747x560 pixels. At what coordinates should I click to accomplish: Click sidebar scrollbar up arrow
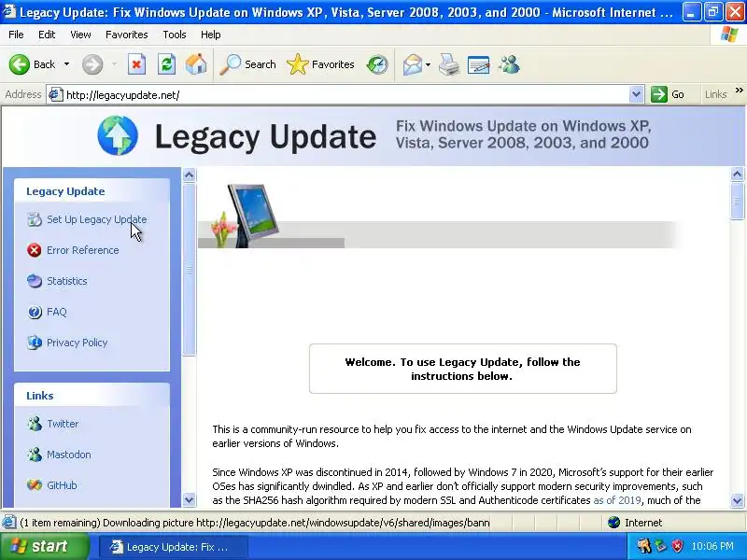[x=190, y=175]
